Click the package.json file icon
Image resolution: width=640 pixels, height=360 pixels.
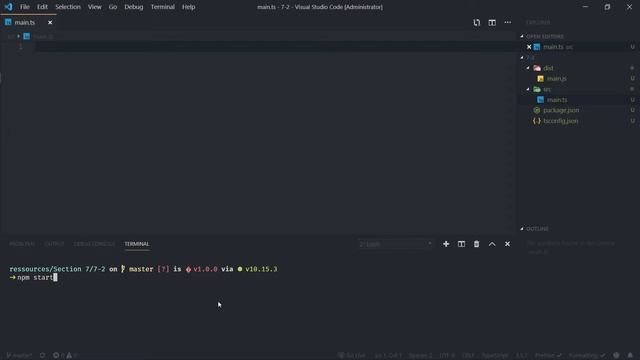[x=537, y=110]
